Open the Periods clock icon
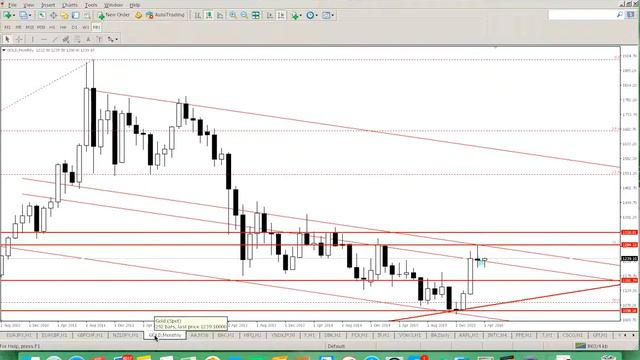This screenshot has height=360, width=640. coord(310,15)
